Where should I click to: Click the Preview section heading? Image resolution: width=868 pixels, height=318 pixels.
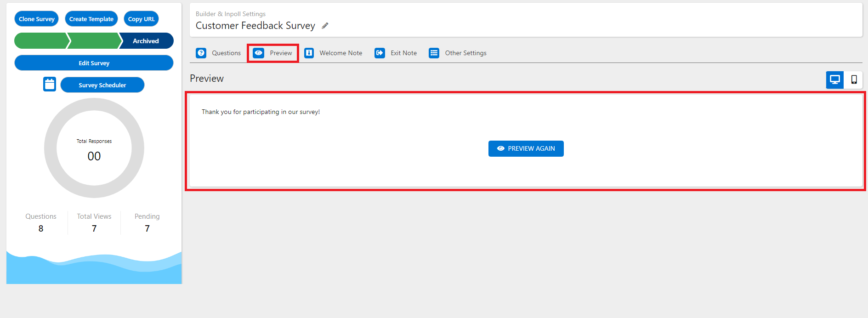[x=207, y=79]
